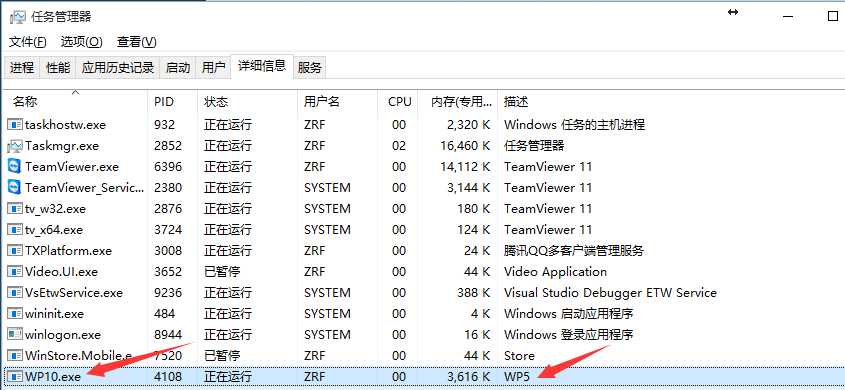Image resolution: width=845 pixels, height=390 pixels.
Task: Open the 选项(O) menu
Action: tap(81, 41)
